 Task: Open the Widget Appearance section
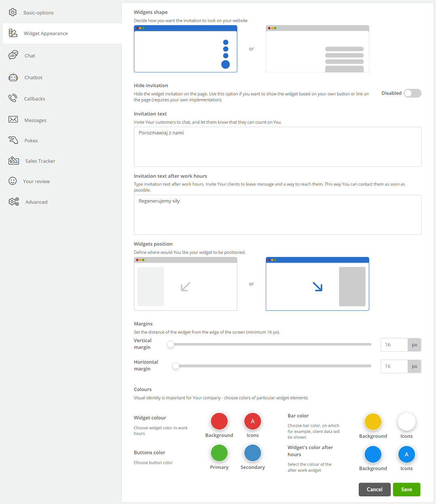[x=62, y=34]
